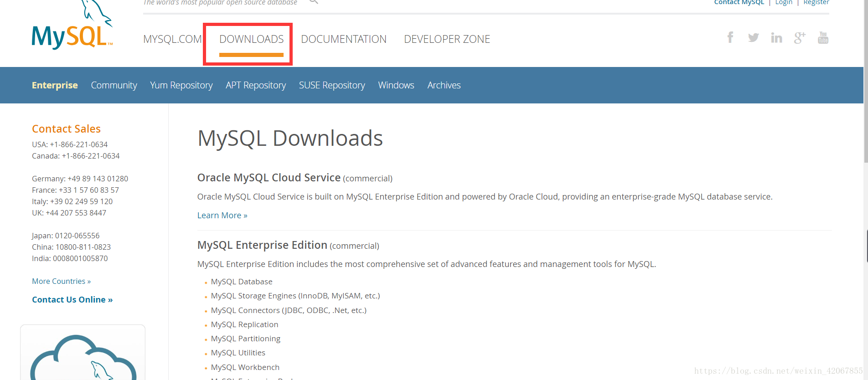868x380 pixels.
Task: Click the Contact MySQL link
Action: (x=739, y=2)
